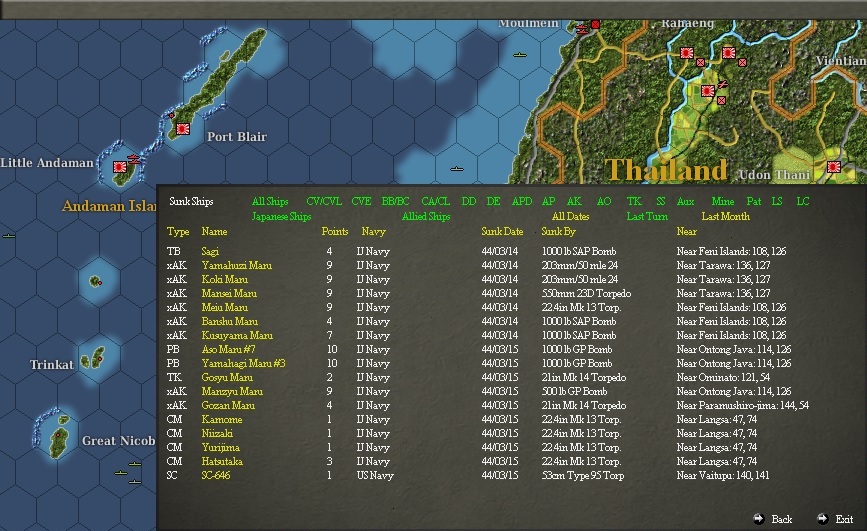Filter sunk ships by LC
The image size is (867, 531).
(803, 201)
